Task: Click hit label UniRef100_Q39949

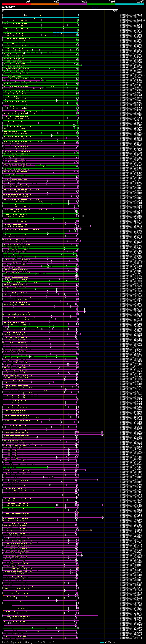Action: coord(131,30)
